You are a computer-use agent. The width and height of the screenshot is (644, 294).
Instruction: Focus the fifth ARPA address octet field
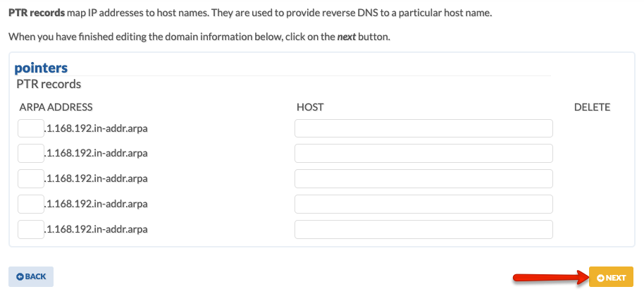31,229
